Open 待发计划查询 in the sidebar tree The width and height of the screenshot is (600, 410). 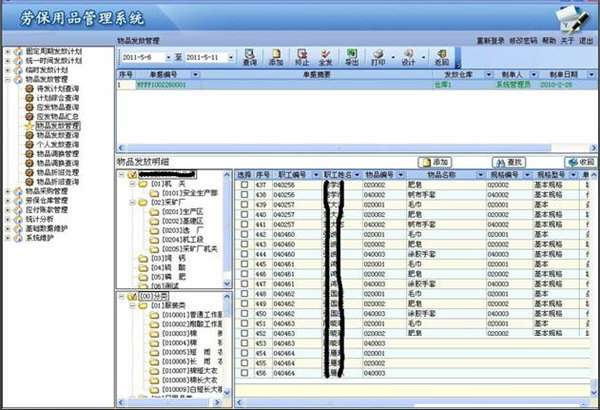pyautogui.click(x=57, y=88)
